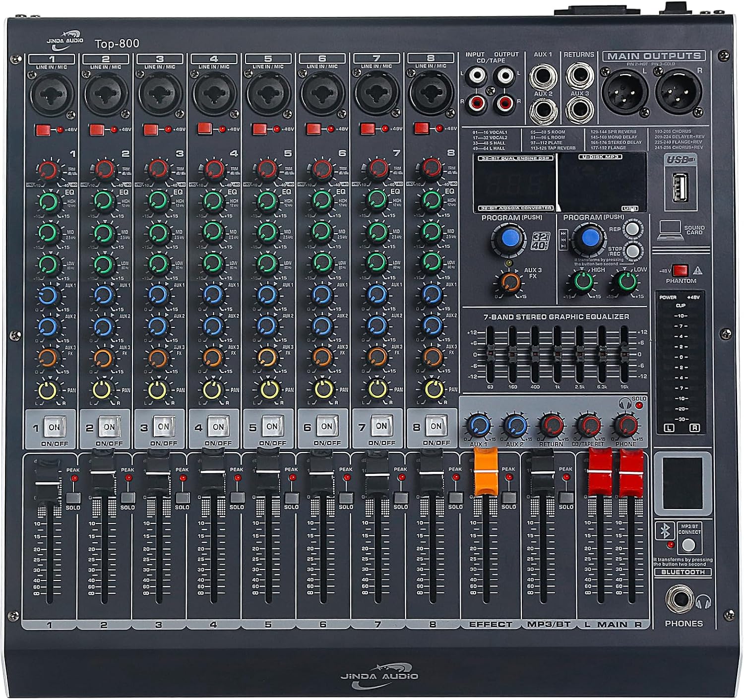Click the CD/TAPE RET knob
This screenshot has height=700, width=744.
[589, 425]
